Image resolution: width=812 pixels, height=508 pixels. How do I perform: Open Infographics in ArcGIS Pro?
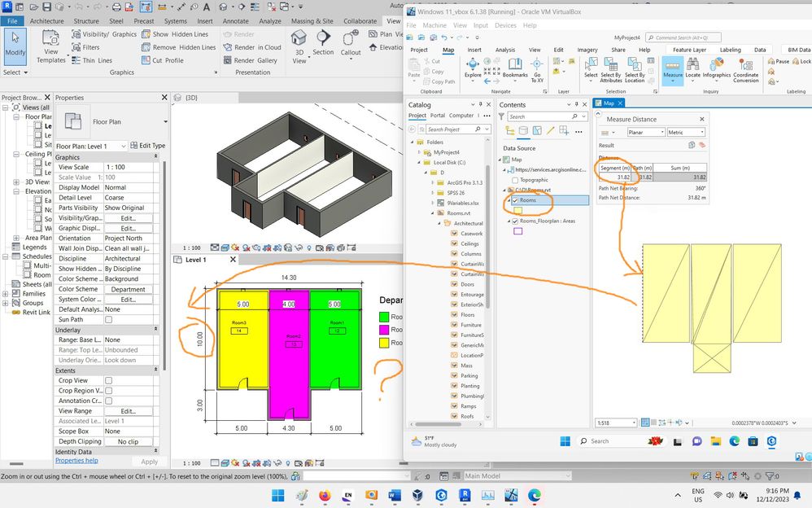(x=717, y=68)
